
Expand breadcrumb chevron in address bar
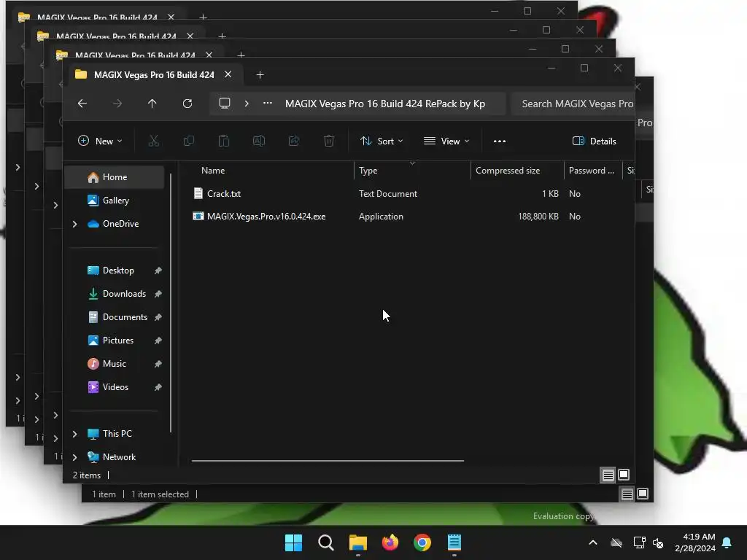[247, 104]
